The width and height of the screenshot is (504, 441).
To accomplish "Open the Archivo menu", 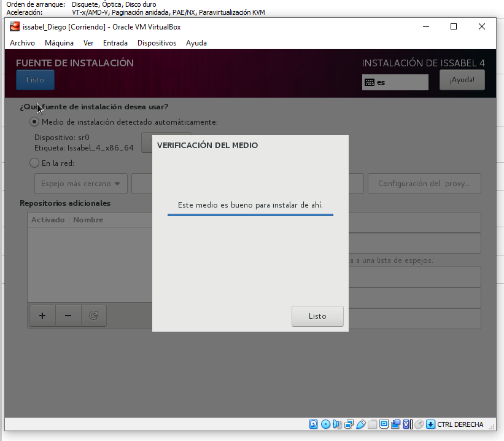I will click(x=22, y=43).
